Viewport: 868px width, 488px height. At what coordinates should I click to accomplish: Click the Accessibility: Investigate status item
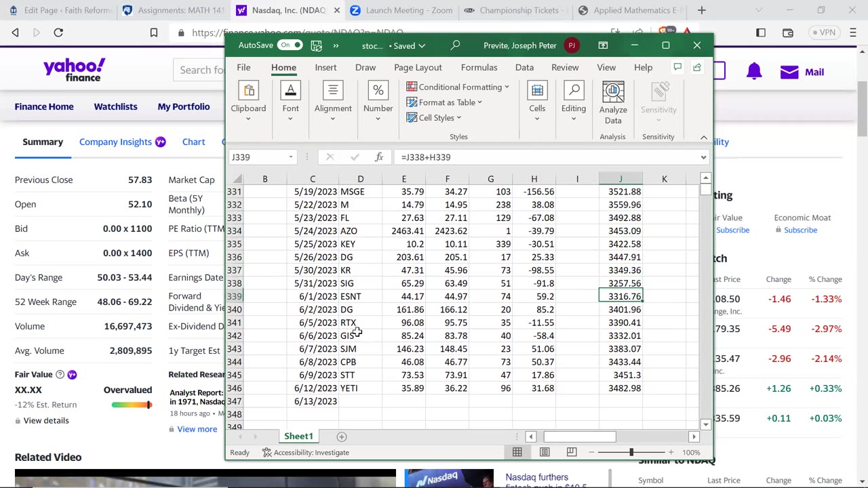click(306, 453)
